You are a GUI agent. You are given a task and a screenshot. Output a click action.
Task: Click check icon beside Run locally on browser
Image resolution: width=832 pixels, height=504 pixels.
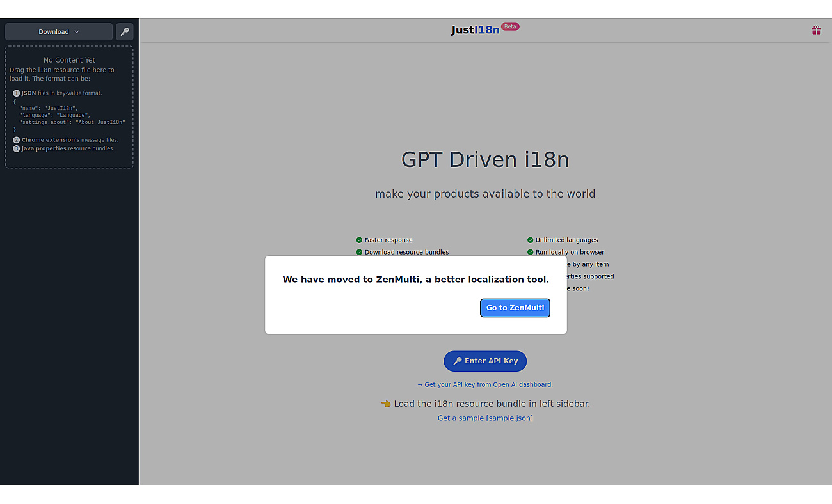[x=530, y=252]
